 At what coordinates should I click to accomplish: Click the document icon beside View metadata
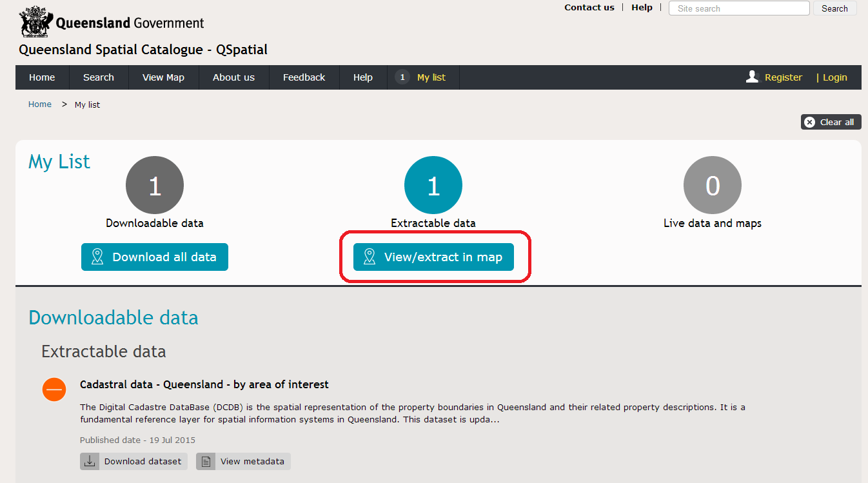pos(206,461)
